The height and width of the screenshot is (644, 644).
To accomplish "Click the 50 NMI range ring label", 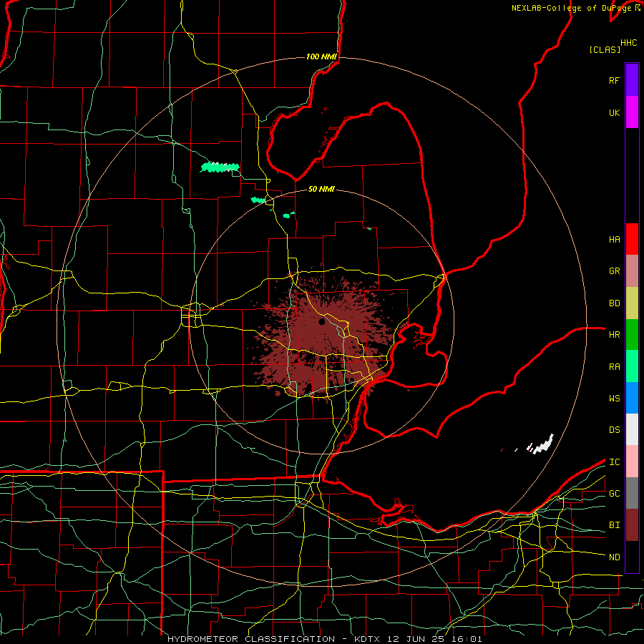I will [321, 189].
